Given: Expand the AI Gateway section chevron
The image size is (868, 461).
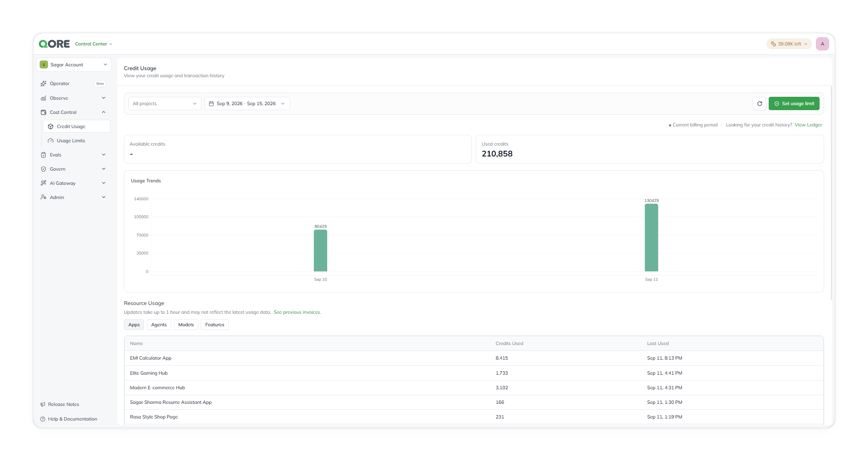Looking at the screenshot, I should [x=104, y=183].
